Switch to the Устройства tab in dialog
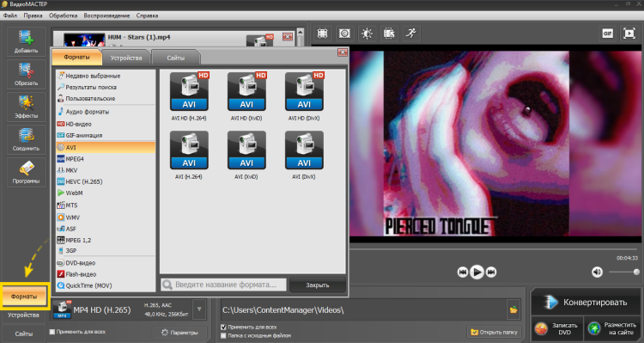This screenshot has height=343, width=644. [x=126, y=58]
